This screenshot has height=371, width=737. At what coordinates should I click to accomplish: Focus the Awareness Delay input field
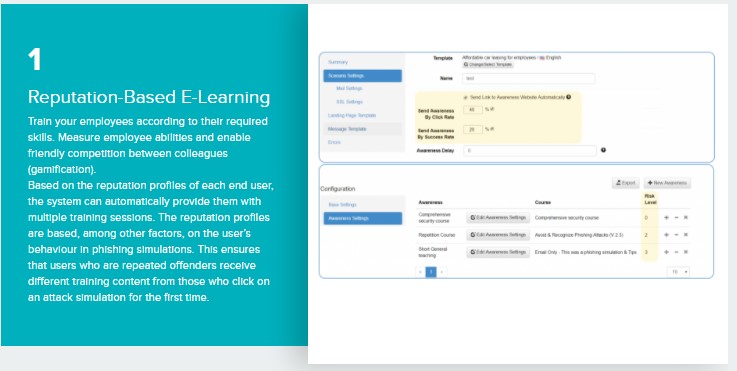[x=530, y=150]
